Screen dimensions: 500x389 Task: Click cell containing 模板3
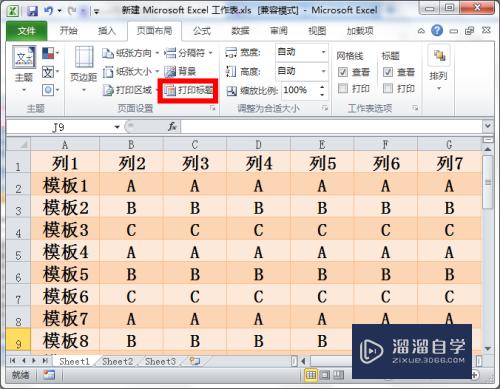coord(66,230)
